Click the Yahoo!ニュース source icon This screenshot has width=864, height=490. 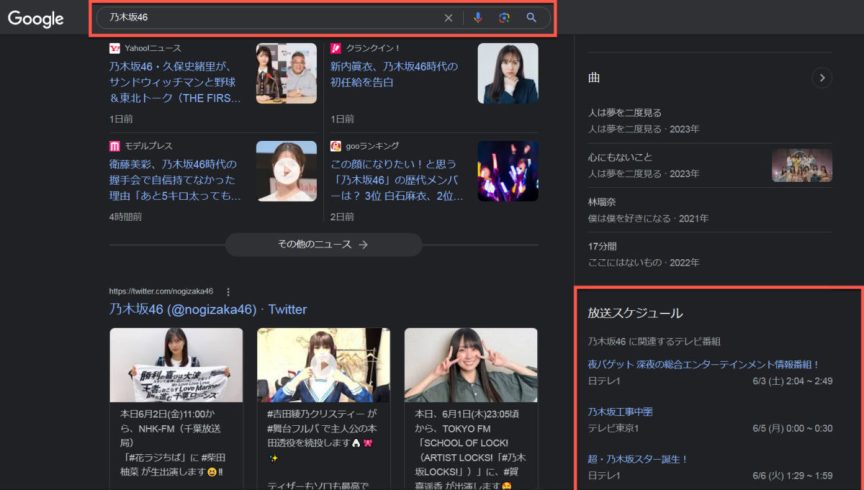[115, 49]
